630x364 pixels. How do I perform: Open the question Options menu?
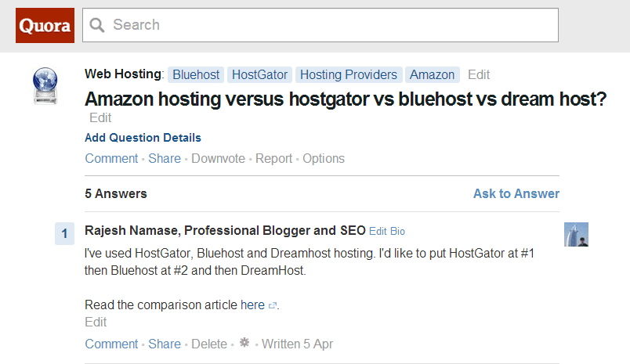click(x=324, y=159)
